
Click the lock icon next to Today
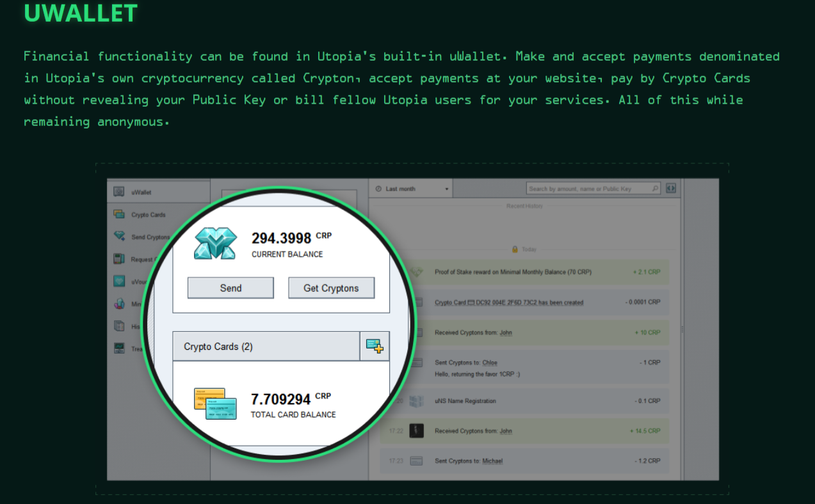coord(515,249)
